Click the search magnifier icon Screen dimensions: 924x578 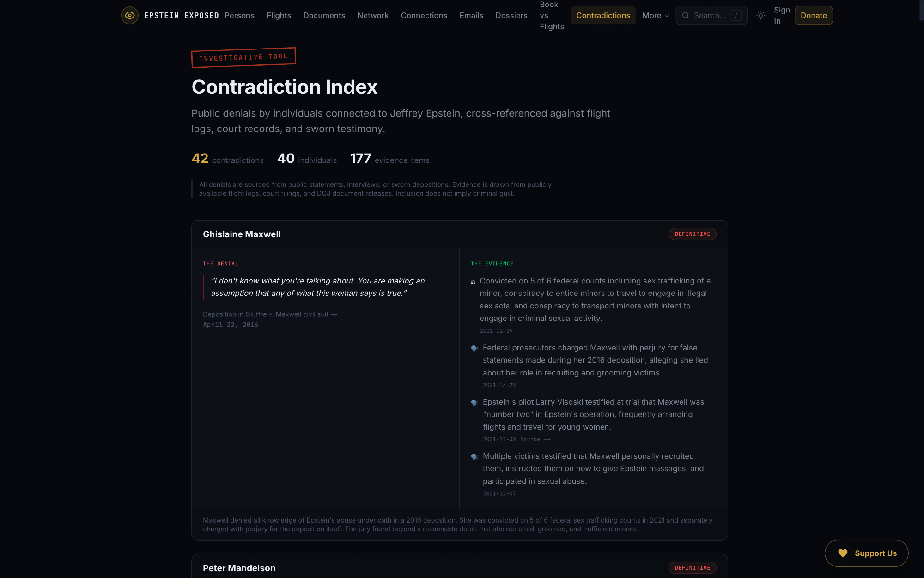coord(686,16)
